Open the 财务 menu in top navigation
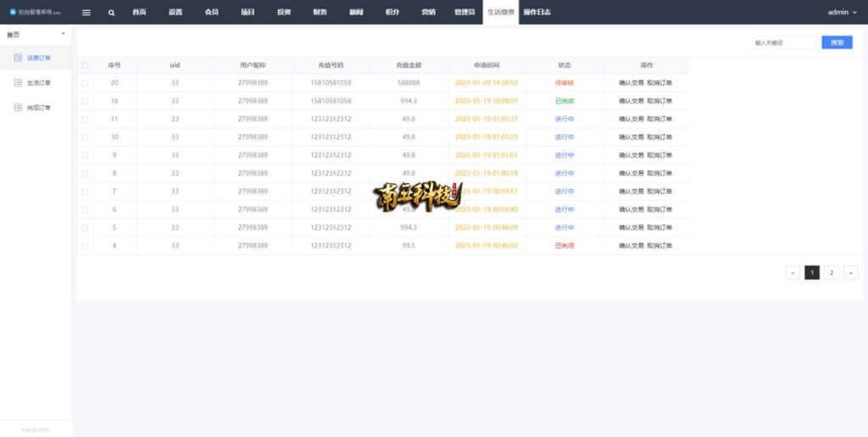Image resolution: width=868 pixels, height=437 pixels. coord(320,13)
